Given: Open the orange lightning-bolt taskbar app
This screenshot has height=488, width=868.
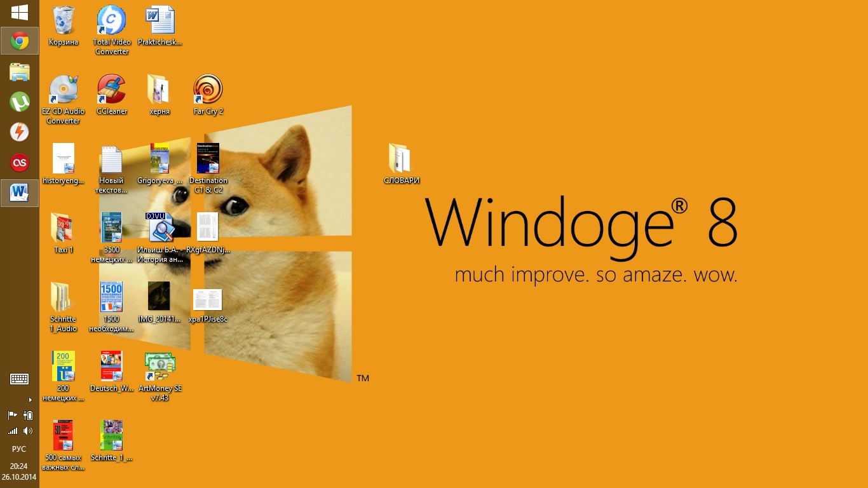Looking at the screenshot, I should click(20, 132).
